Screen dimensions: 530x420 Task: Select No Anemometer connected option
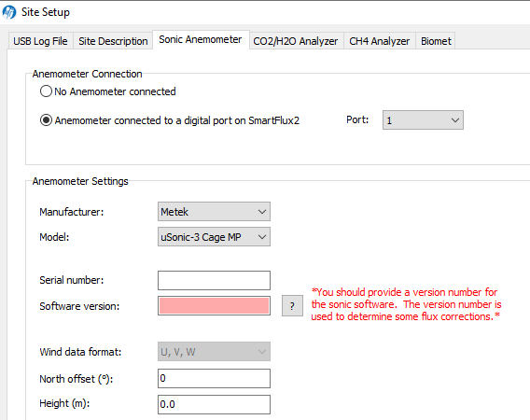coord(46,91)
